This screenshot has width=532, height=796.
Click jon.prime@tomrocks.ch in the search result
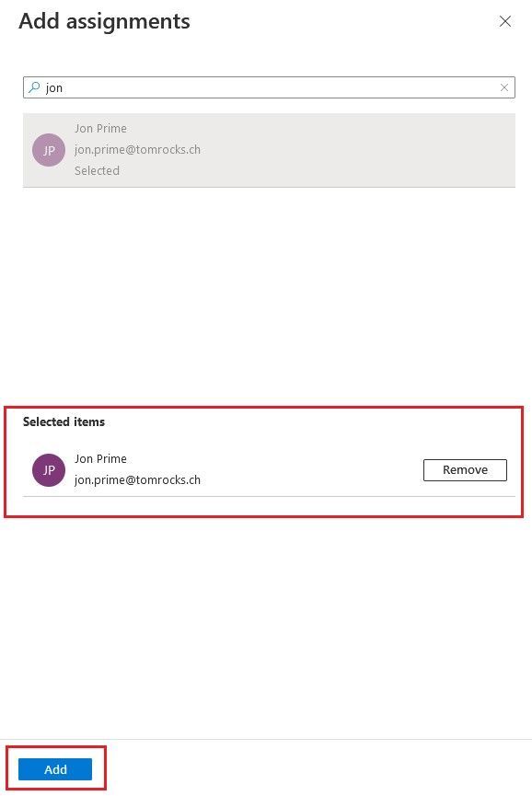[x=137, y=150]
